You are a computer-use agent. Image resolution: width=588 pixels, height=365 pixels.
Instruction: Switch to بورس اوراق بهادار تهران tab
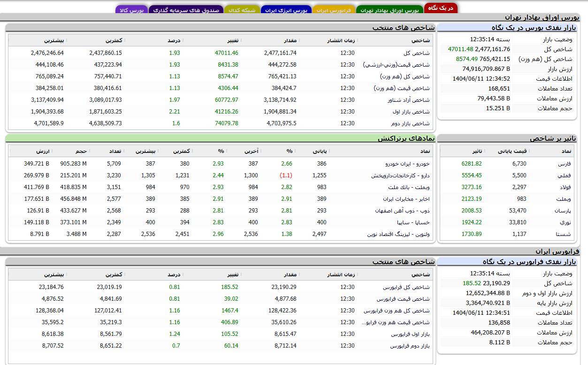pos(389,10)
